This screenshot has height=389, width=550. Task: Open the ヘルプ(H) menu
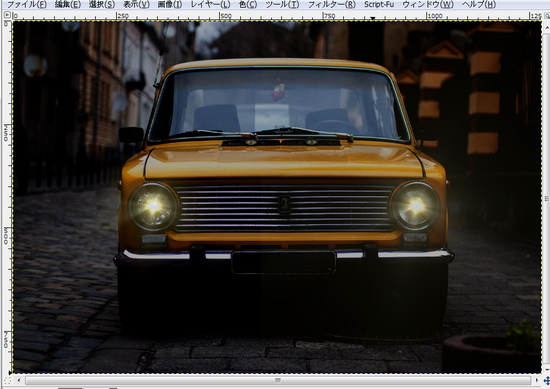[x=478, y=5]
